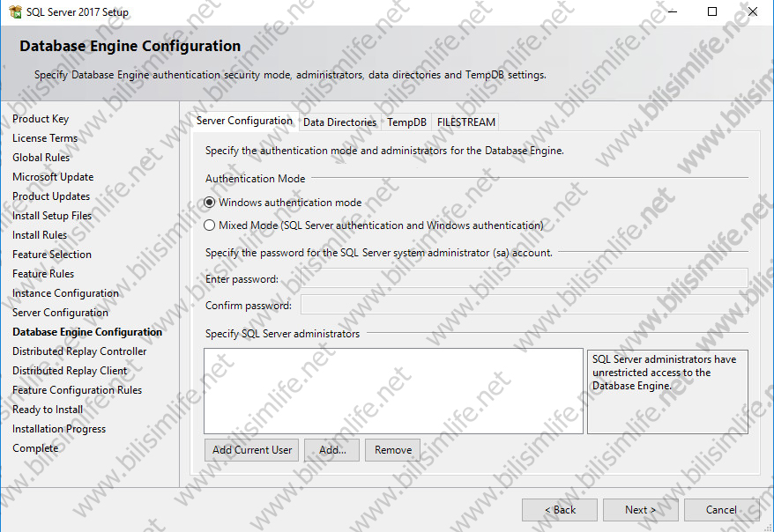Screen dimensions: 774x532
Task: Close the SQL Server 2017 Setup window
Action: [752, 12]
